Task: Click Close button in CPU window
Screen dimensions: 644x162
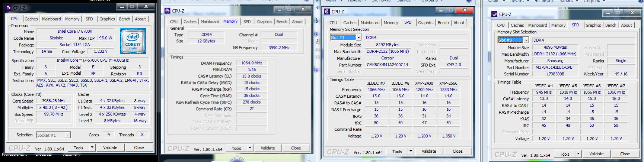Action: pos(139,148)
